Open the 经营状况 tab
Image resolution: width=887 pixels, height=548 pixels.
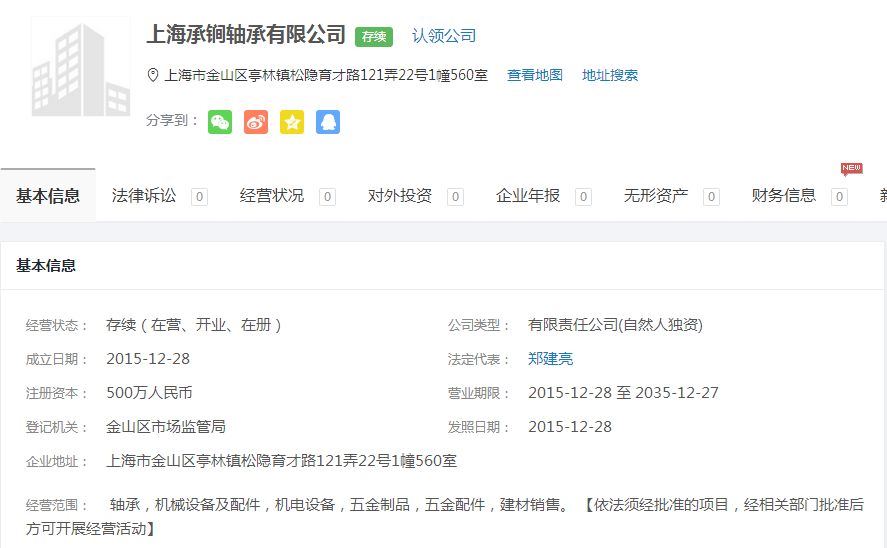(272, 196)
